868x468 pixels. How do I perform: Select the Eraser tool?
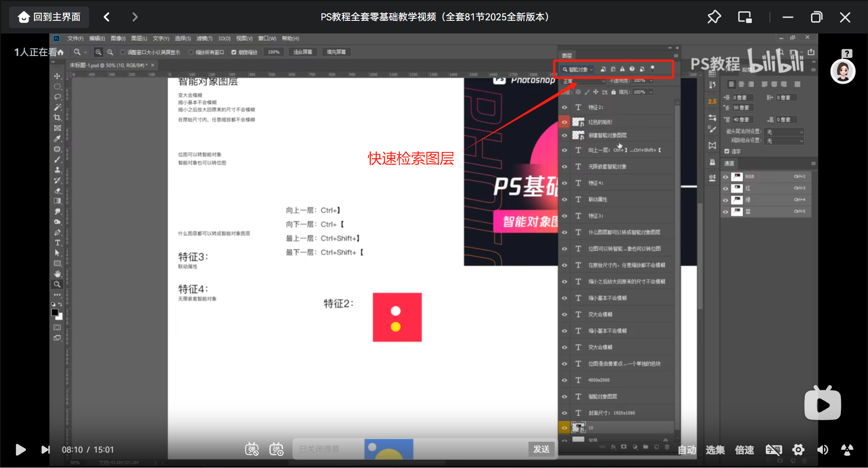click(57, 190)
